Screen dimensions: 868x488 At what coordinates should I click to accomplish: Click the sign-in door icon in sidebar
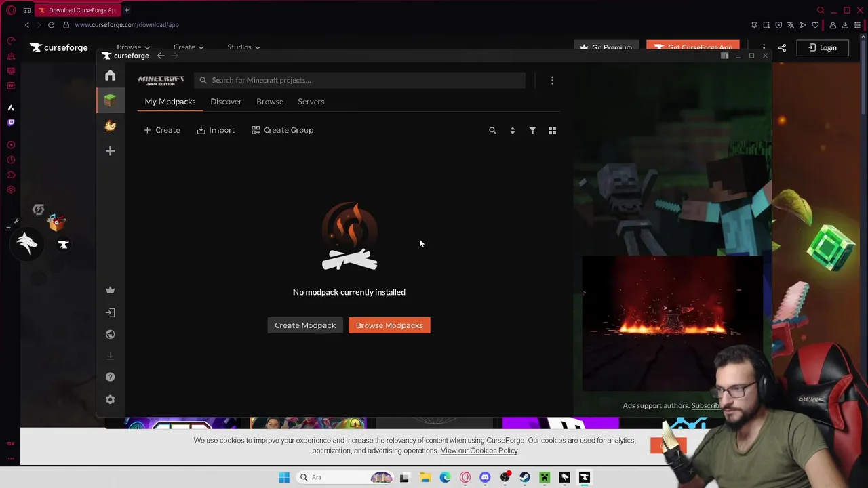click(x=110, y=312)
